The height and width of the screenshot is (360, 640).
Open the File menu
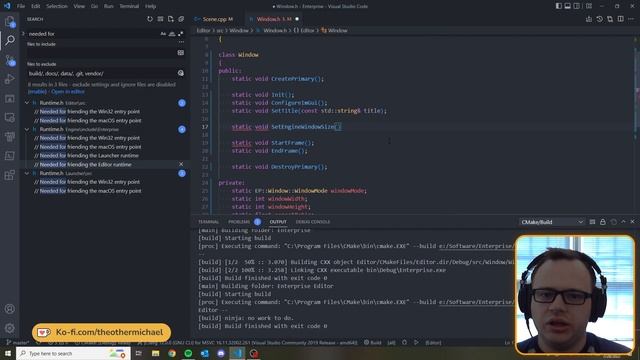(x=21, y=6)
